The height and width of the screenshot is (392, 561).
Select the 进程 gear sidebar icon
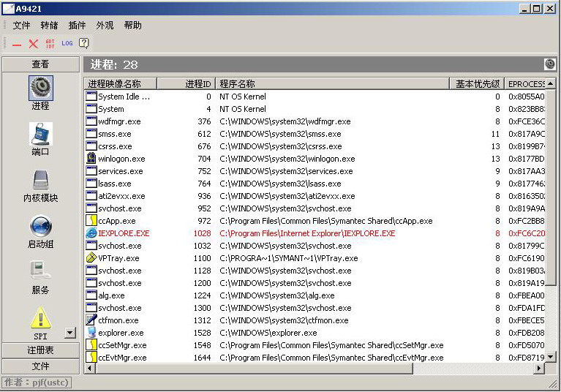41,88
